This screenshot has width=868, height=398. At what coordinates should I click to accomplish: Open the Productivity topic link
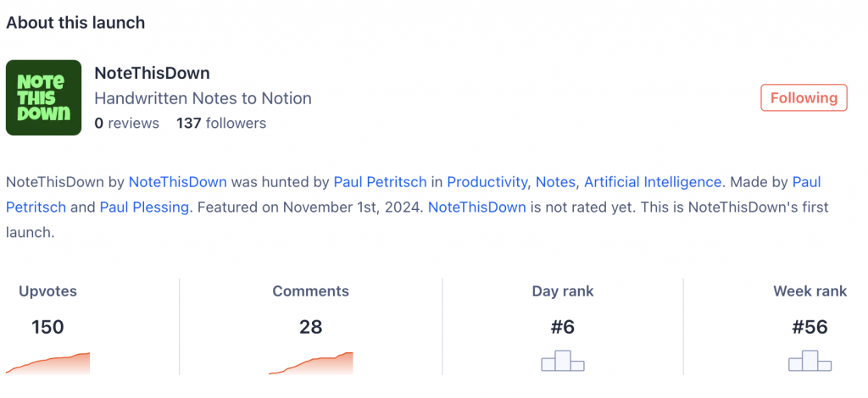[487, 181]
